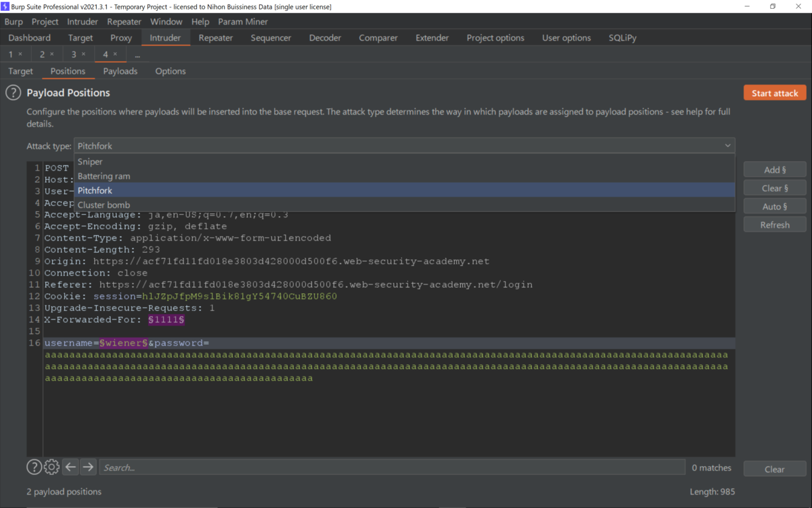Open the User options tab
This screenshot has height=508, width=812.
coord(566,38)
